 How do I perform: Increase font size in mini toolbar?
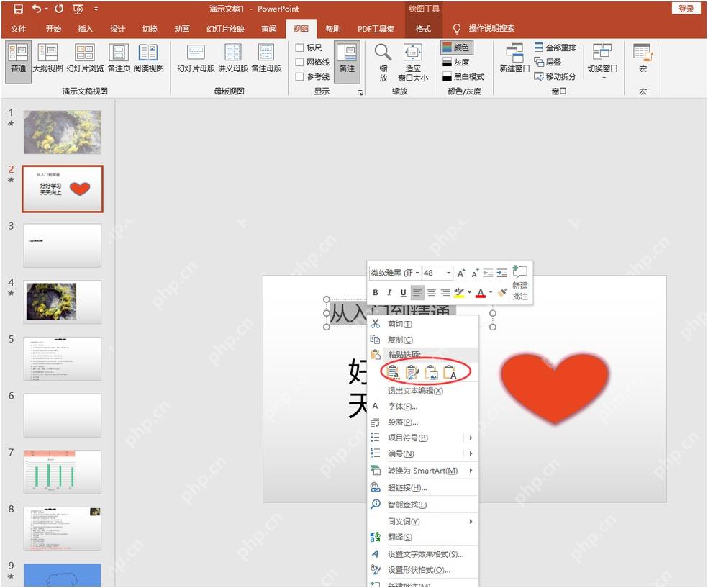[461, 273]
